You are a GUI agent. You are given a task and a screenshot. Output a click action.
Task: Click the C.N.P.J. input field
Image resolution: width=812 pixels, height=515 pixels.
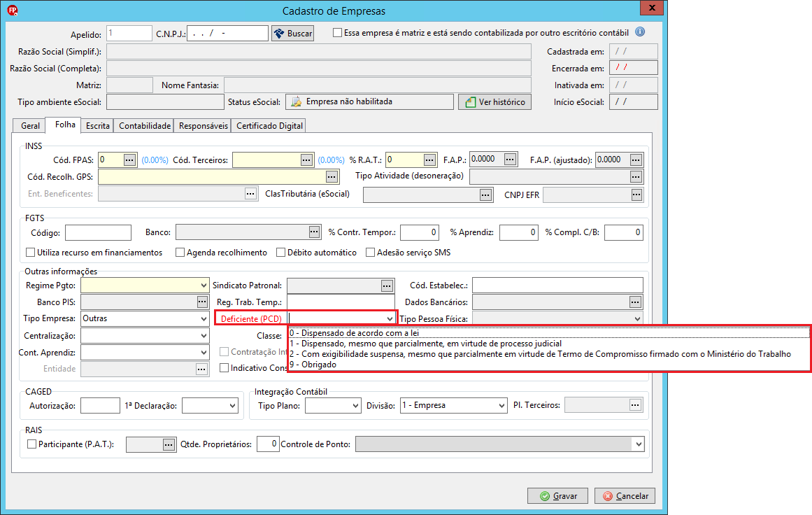pos(227,33)
